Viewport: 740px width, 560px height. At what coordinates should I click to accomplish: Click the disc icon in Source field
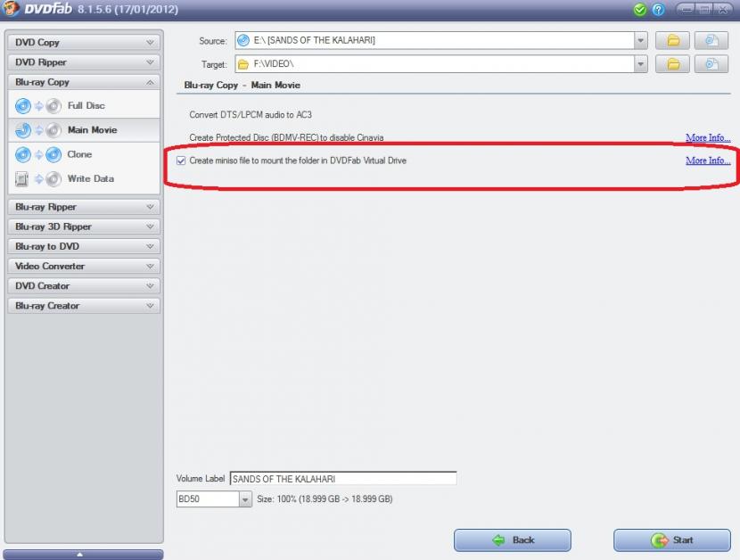[243, 41]
